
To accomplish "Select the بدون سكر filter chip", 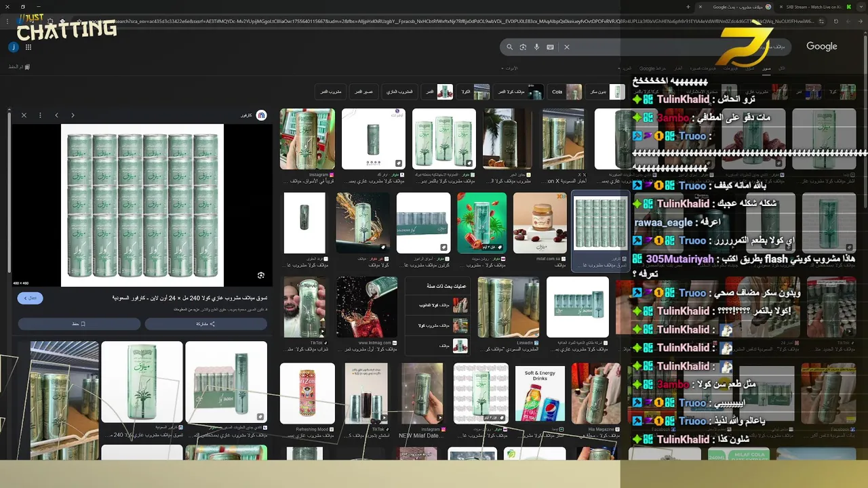I will coord(606,91).
